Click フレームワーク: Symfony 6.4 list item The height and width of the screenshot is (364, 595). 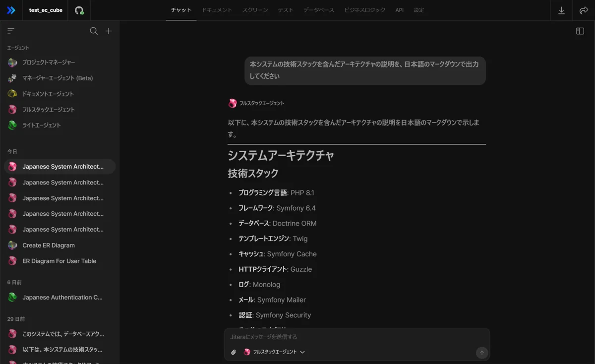click(277, 208)
